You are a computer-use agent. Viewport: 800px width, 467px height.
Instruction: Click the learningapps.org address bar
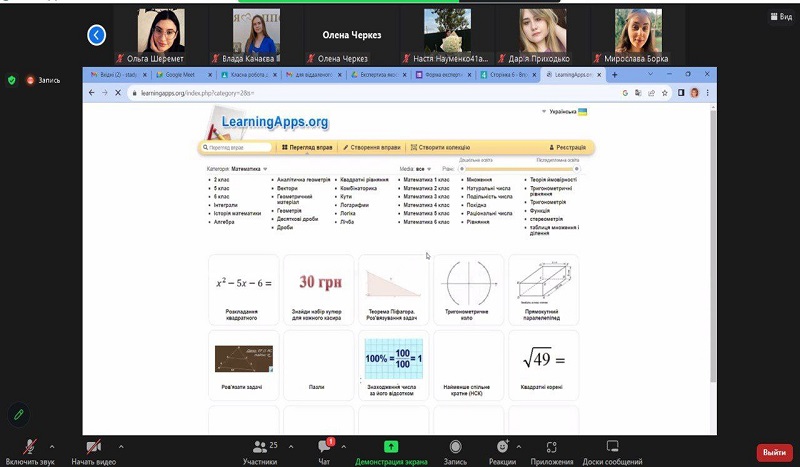click(x=372, y=93)
